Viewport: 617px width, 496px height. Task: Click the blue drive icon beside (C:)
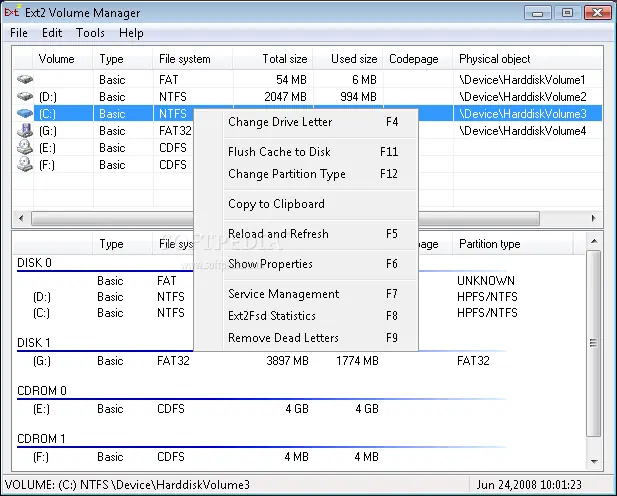(24, 114)
